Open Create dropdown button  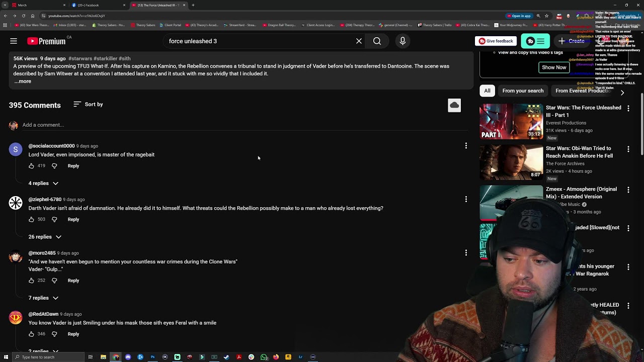(x=572, y=41)
